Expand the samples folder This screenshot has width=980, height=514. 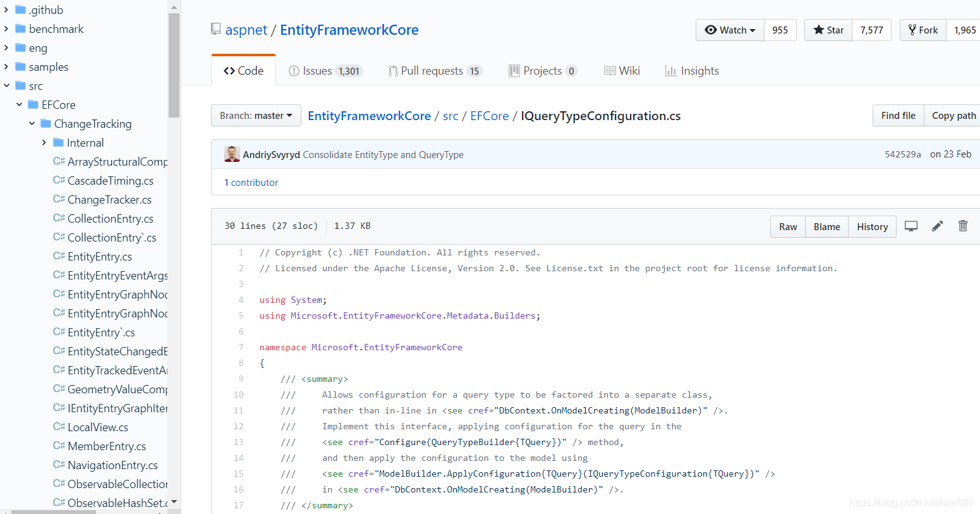click(x=6, y=66)
